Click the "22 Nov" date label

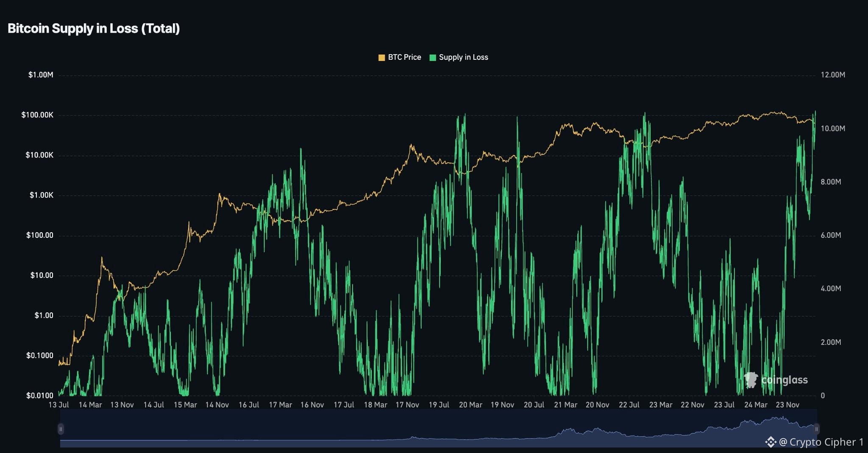coord(693,405)
